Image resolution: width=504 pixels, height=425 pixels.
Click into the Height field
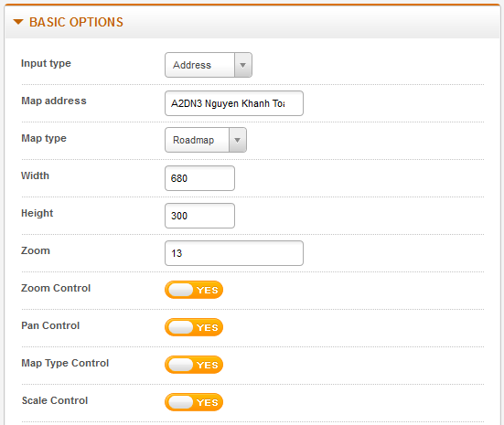(x=199, y=216)
